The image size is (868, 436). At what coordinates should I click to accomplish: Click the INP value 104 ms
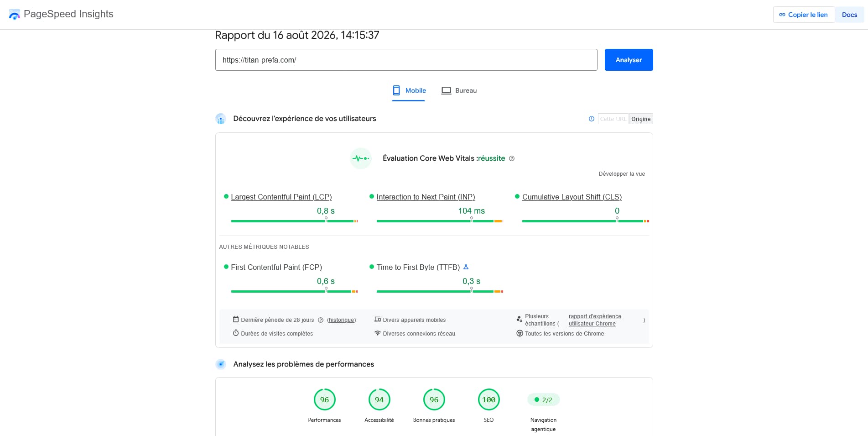click(471, 211)
